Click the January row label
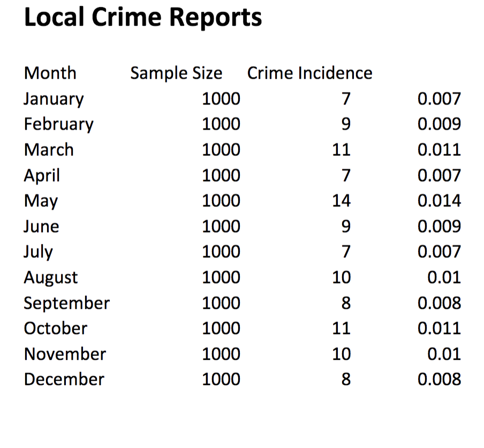484x448 pixels. pyautogui.click(x=54, y=99)
